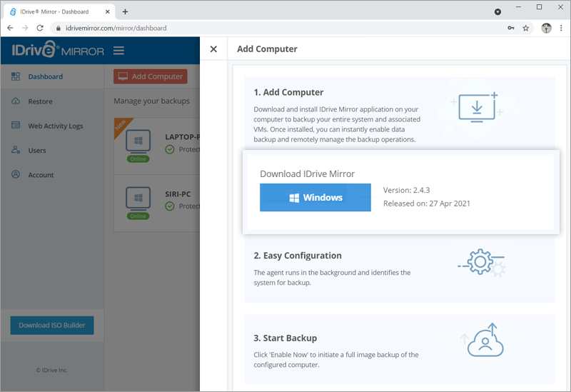The height and width of the screenshot is (392, 571).
Task: Open Users in the sidebar
Action: [x=37, y=150]
